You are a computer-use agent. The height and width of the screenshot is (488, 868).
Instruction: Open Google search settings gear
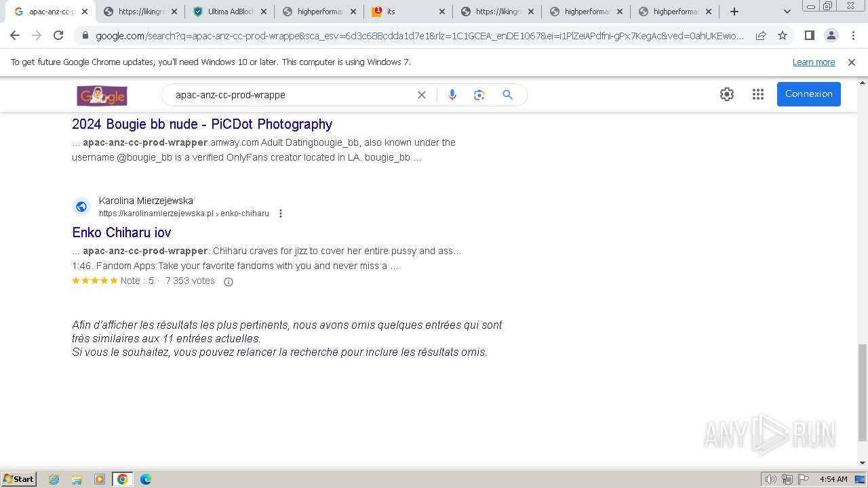(727, 94)
